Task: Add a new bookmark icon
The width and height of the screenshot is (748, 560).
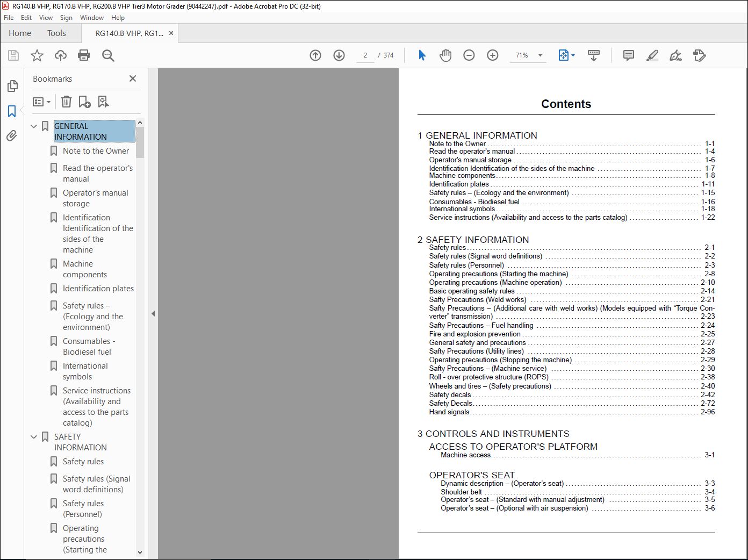Action: coord(84,102)
